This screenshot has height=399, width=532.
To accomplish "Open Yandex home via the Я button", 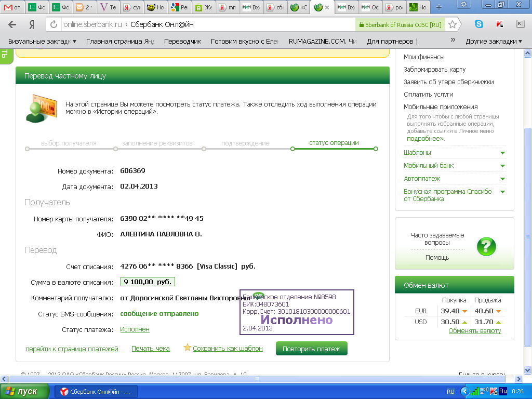I will point(32,24).
